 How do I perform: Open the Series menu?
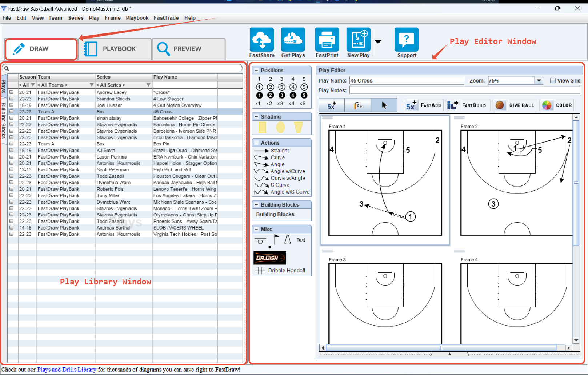pos(76,18)
